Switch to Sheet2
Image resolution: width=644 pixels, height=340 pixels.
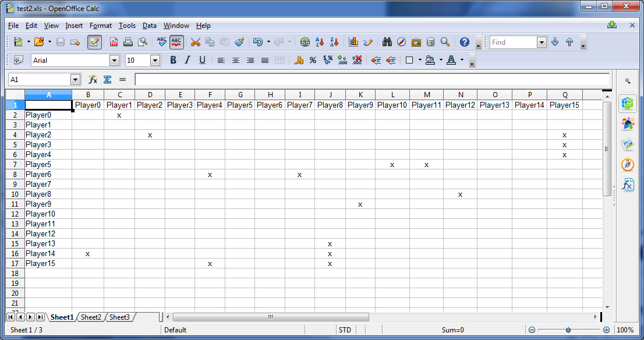point(91,317)
